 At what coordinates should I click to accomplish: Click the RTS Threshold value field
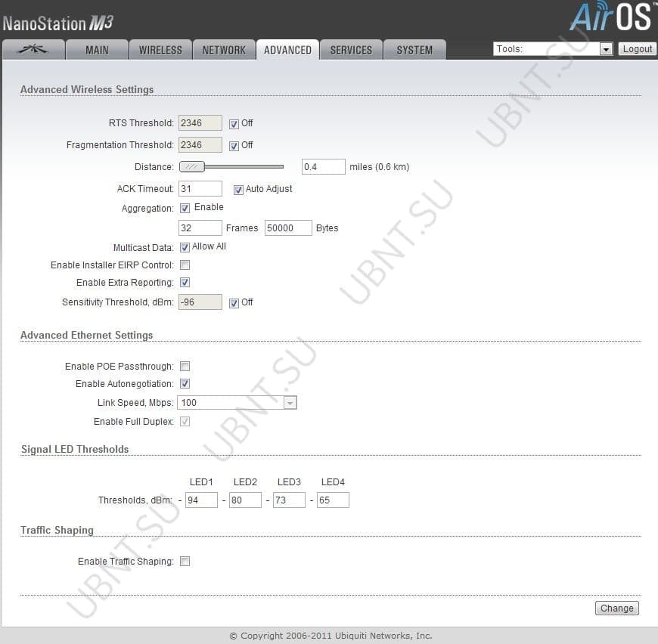[x=200, y=123]
